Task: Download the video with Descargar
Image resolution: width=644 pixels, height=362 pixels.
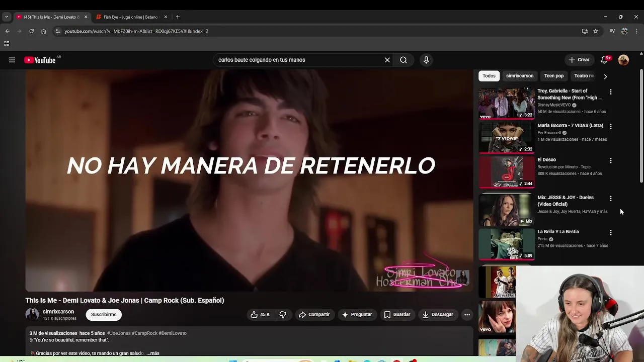Action: click(x=438, y=315)
